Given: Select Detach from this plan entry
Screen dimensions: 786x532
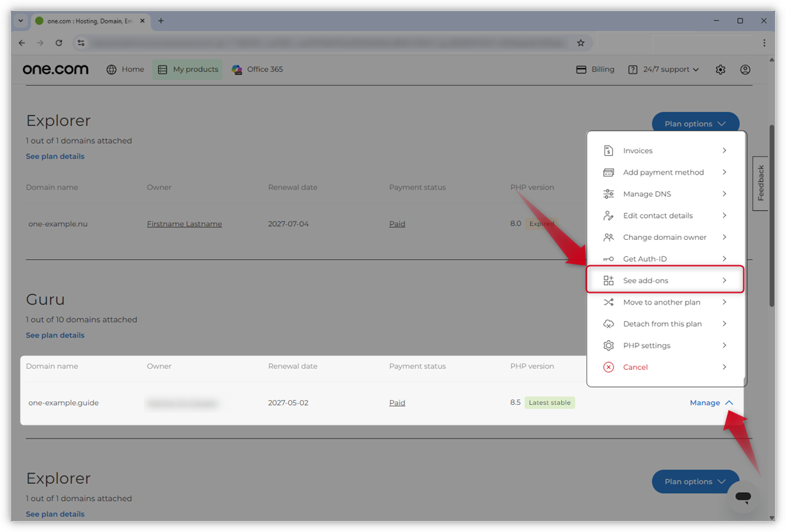Looking at the screenshot, I should (x=665, y=324).
